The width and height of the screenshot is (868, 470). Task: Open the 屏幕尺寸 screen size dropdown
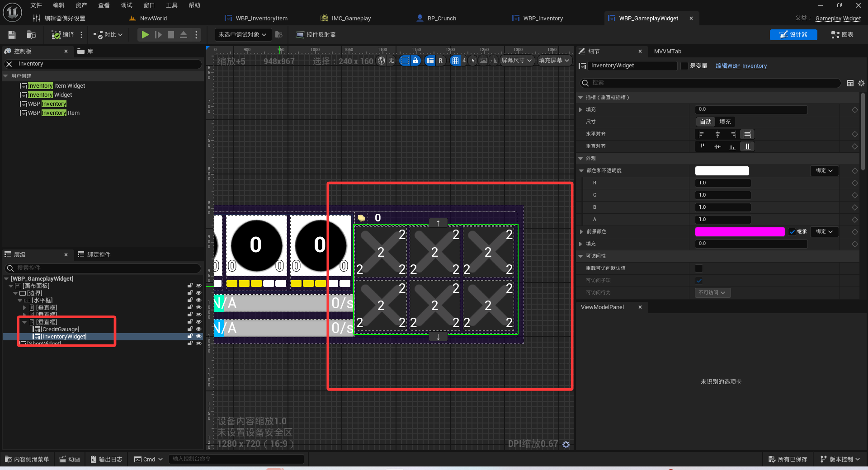click(517, 61)
